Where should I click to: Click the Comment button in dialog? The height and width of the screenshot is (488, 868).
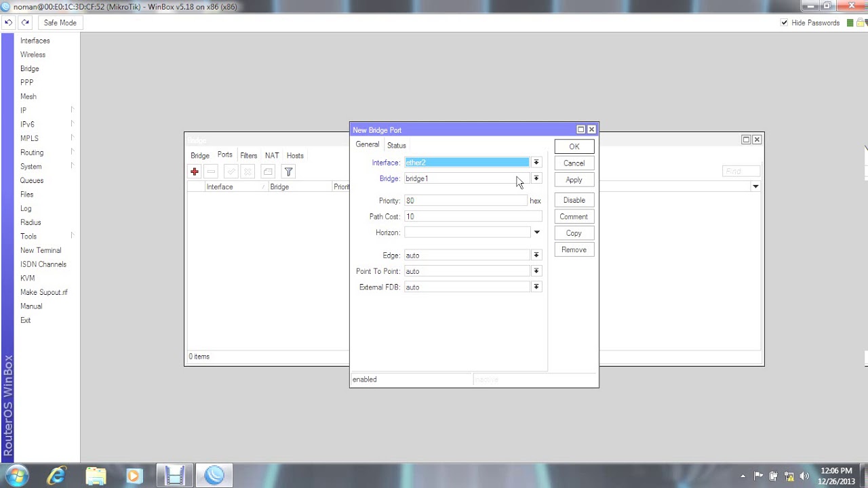574,217
